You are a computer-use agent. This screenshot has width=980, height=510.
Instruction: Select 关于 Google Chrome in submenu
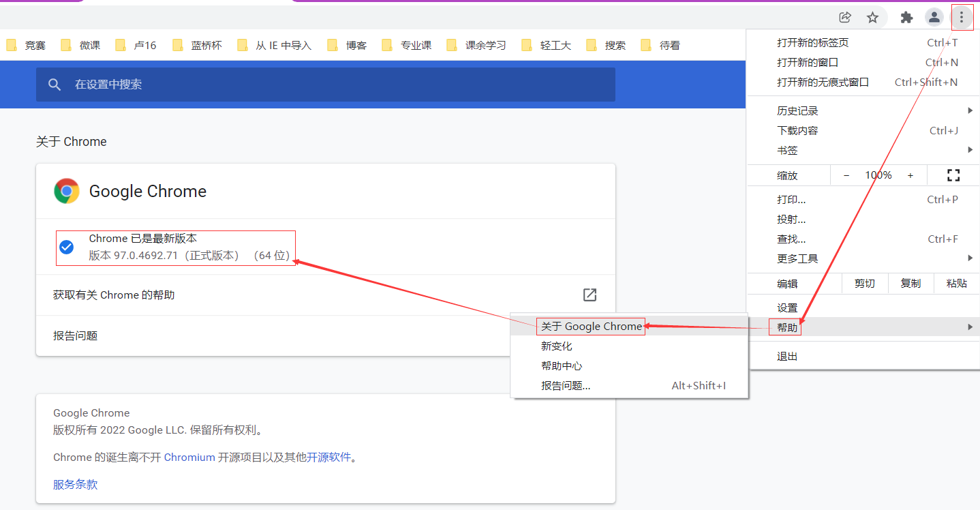coord(630,327)
